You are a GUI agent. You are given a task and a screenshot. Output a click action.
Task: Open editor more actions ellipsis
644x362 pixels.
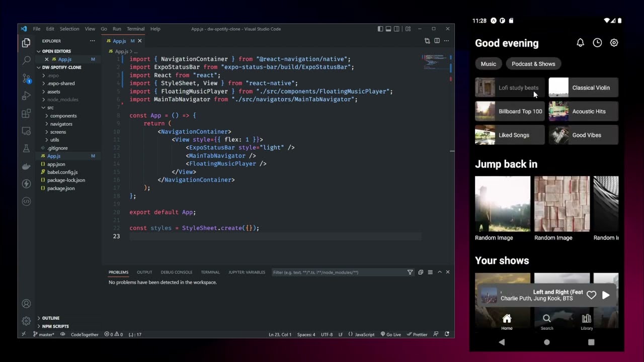point(446,41)
